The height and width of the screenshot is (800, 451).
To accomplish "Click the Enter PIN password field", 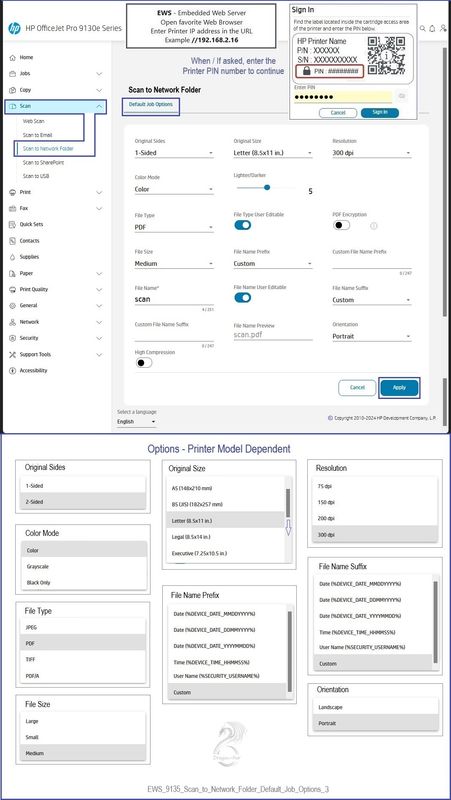I will coord(343,97).
